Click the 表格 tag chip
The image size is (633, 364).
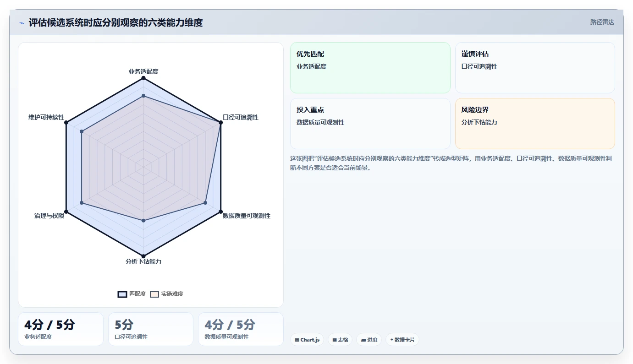[340, 340]
